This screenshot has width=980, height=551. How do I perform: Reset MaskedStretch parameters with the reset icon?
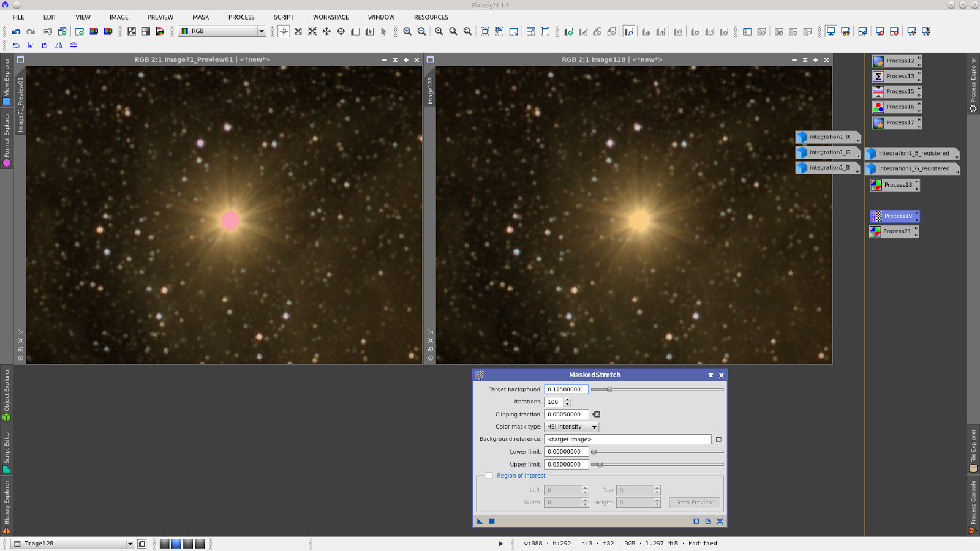pos(720,521)
